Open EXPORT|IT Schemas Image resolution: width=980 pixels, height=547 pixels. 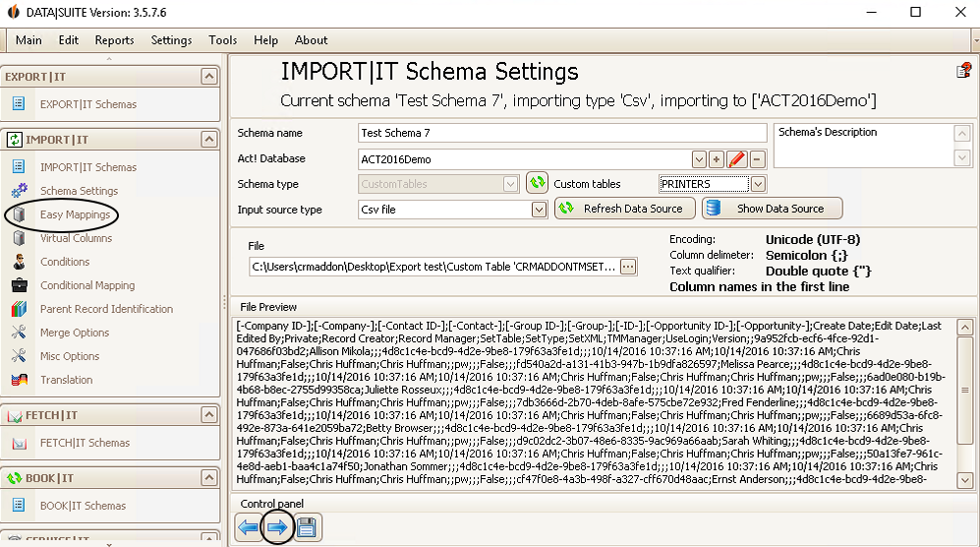(x=88, y=104)
